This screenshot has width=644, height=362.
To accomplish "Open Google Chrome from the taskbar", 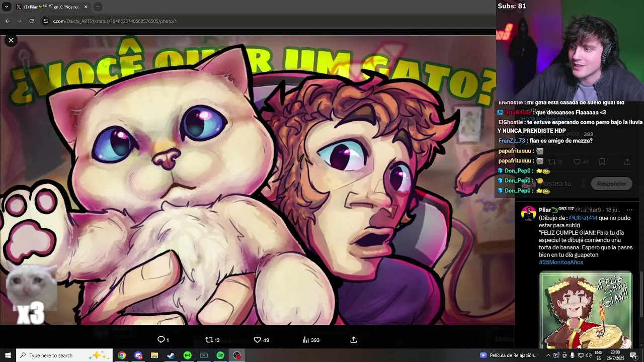I will 122,355.
